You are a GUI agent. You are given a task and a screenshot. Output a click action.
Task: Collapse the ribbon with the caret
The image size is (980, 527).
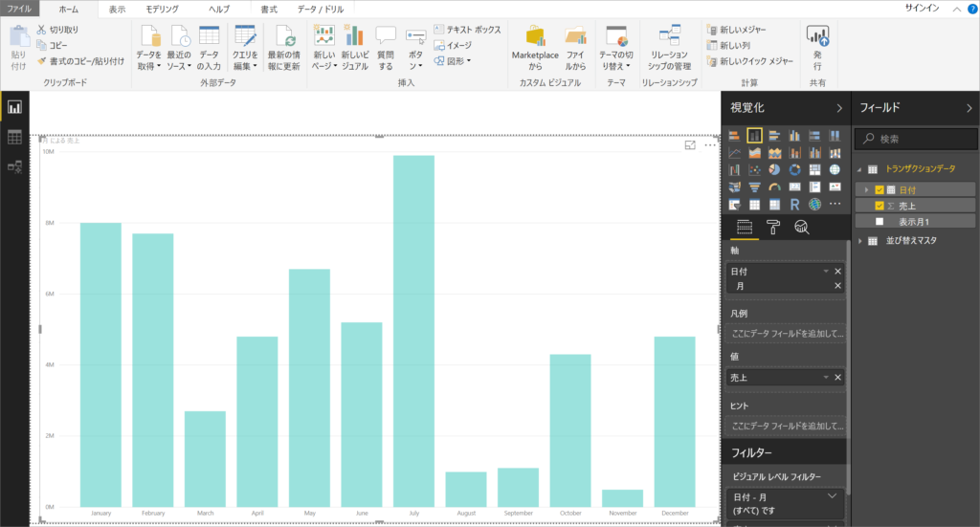[957, 9]
